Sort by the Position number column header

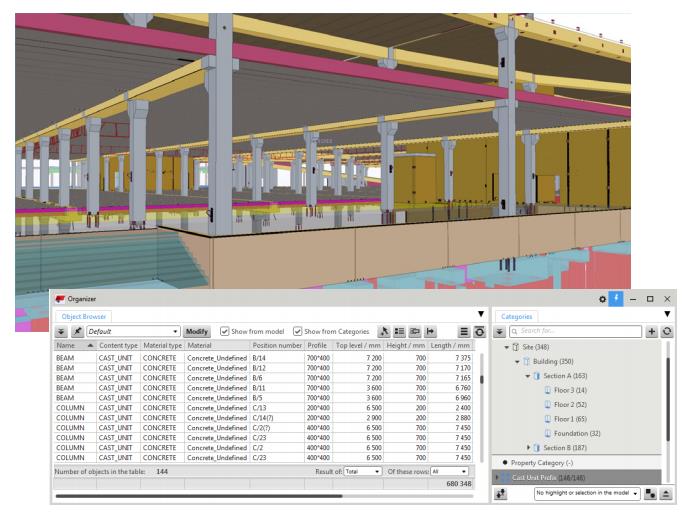click(277, 346)
